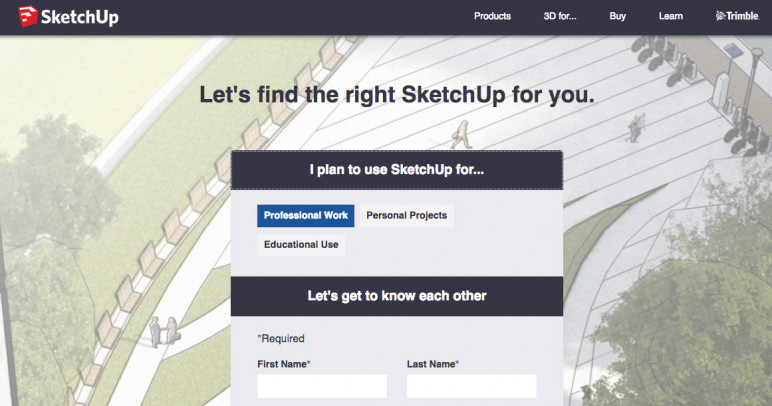Click the walking pedestrian figure above the form

click(462, 134)
